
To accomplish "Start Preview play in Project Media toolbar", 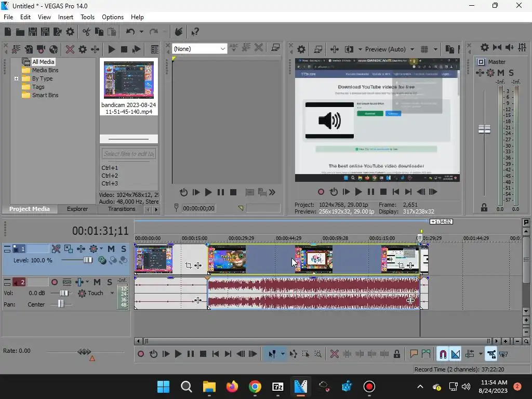I will pyautogui.click(x=111, y=49).
